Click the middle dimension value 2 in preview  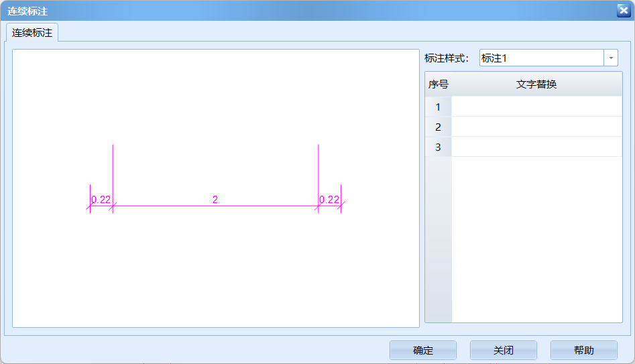[x=215, y=199]
